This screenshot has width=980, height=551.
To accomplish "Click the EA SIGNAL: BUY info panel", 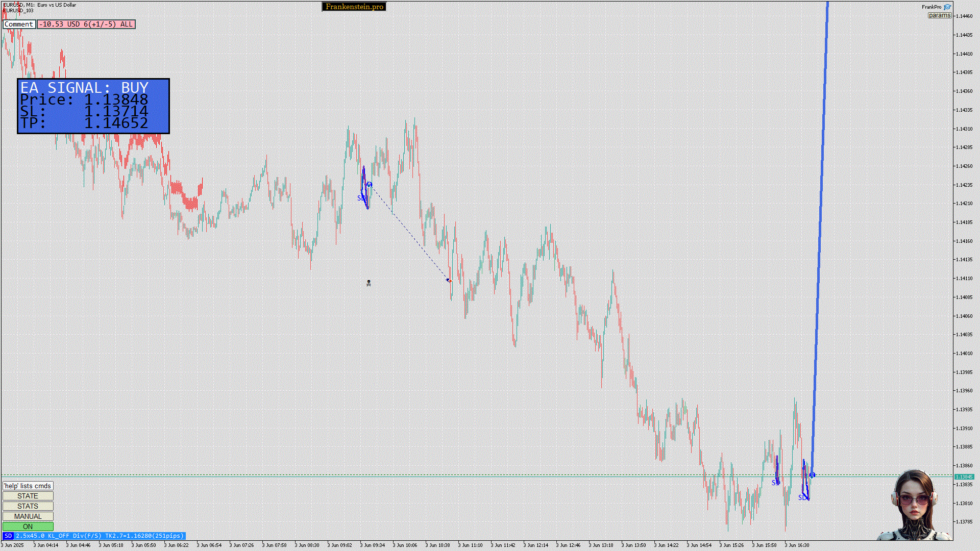I will tap(93, 106).
